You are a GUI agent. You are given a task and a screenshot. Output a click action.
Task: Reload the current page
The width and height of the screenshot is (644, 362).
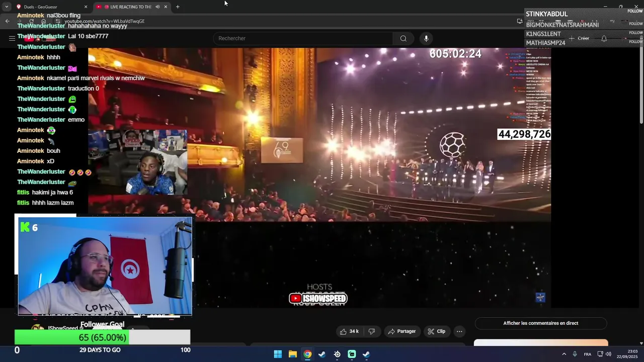pyautogui.click(x=31, y=21)
